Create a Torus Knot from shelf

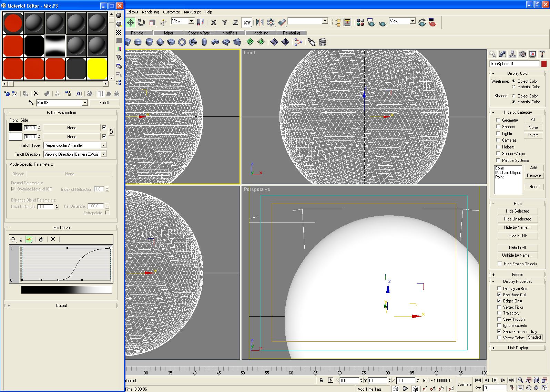(x=193, y=42)
